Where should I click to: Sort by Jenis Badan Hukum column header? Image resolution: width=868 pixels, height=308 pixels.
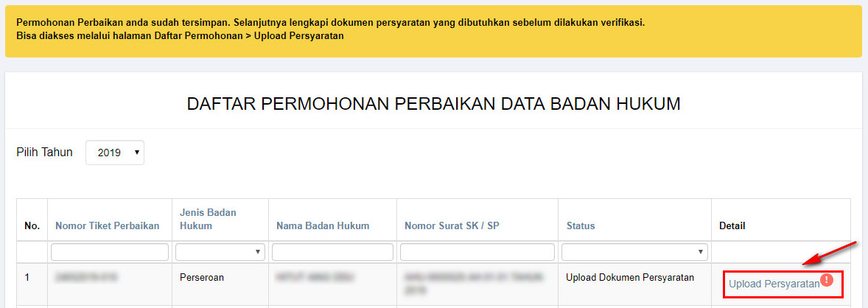(208, 219)
